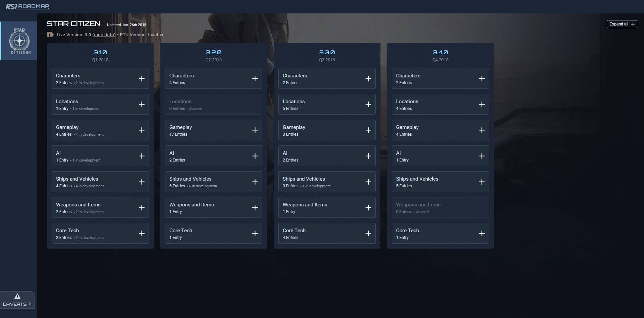Click plus icon on 3.1.0 Characters
The height and width of the screenshot is (318, 644).
pyautogui.click(x=142, y=79)
